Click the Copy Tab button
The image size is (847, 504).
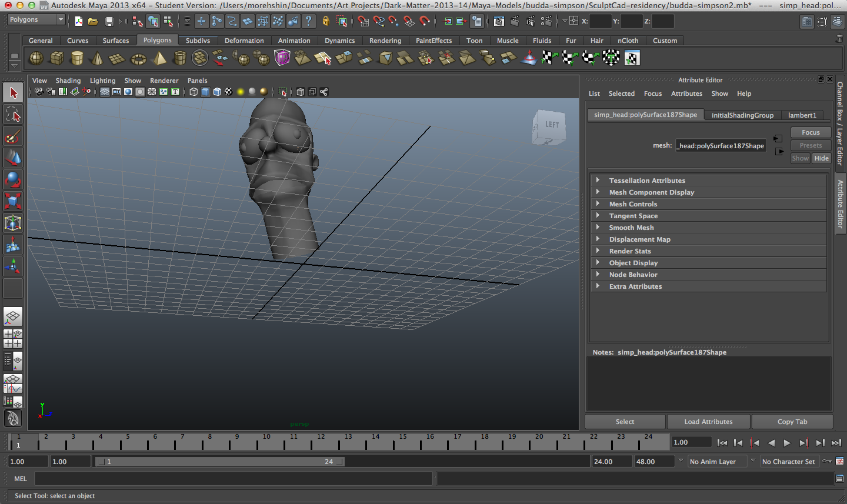pyautogui.click(x=792, y=422)
